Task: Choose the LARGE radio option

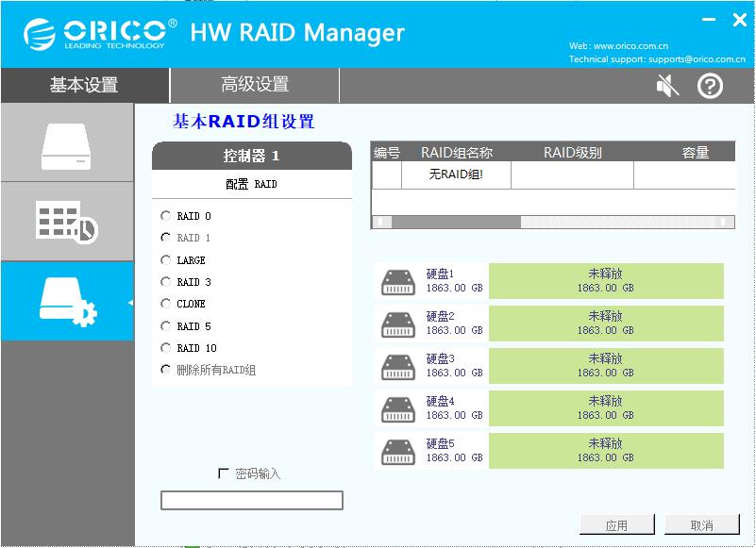Action: click(166, 259)
